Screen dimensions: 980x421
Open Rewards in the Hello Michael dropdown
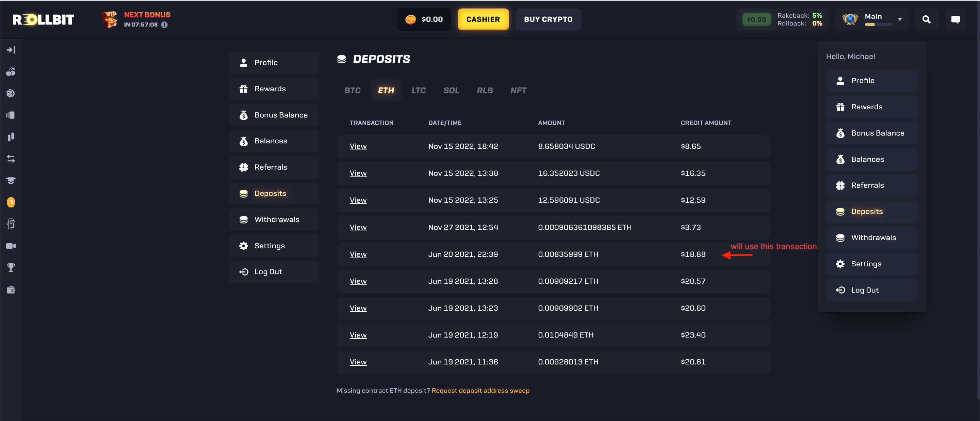pos(871,107)
